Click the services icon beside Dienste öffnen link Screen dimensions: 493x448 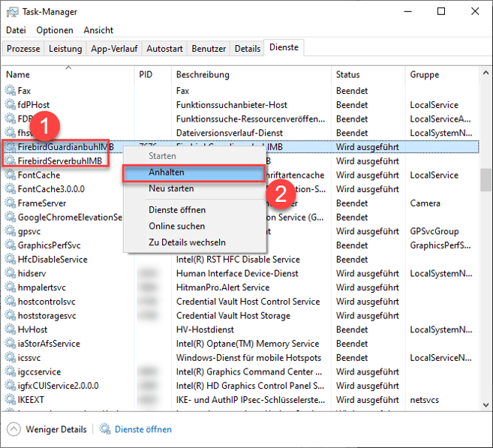click(x=105, y=429)
